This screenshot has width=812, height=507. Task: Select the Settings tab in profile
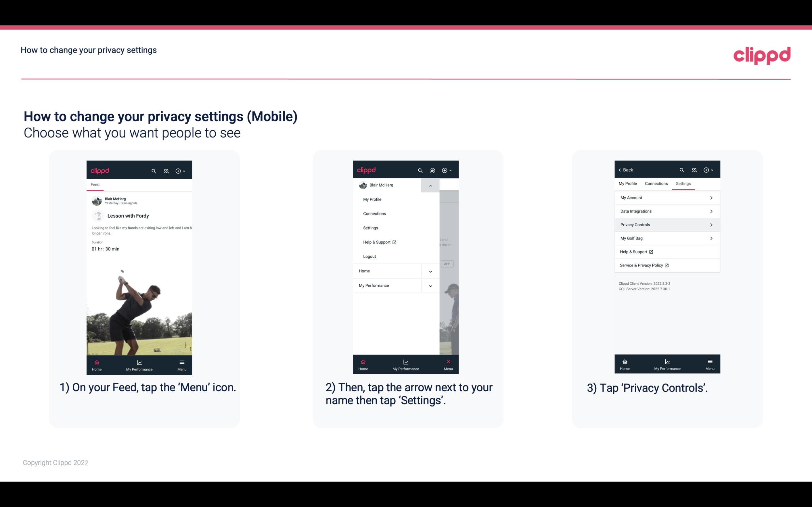click(683, 183)
